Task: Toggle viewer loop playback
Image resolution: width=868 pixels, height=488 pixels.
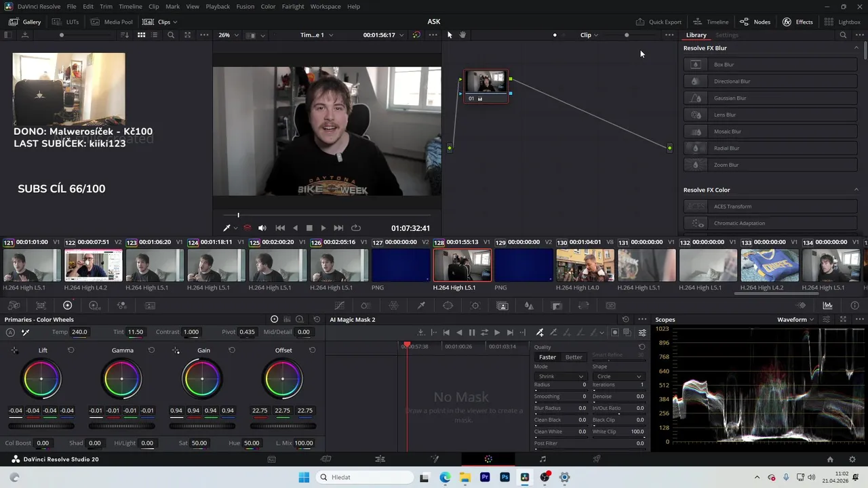Action: [355, 228]
